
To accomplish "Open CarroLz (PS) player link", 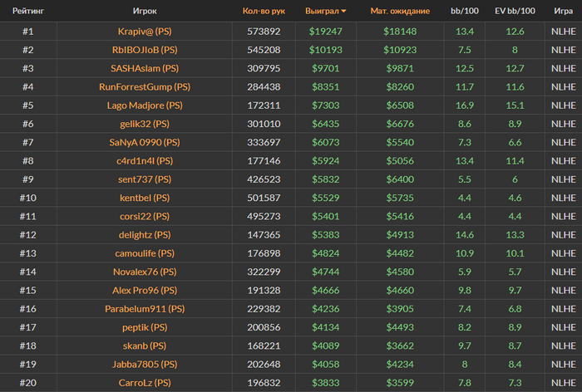I will coord(145,383).
